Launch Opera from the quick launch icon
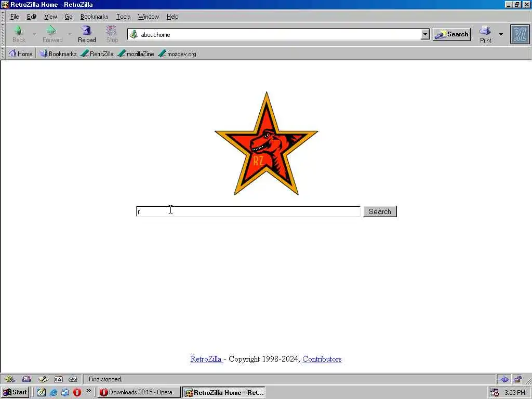532x399 pixels. coord(77,392)
